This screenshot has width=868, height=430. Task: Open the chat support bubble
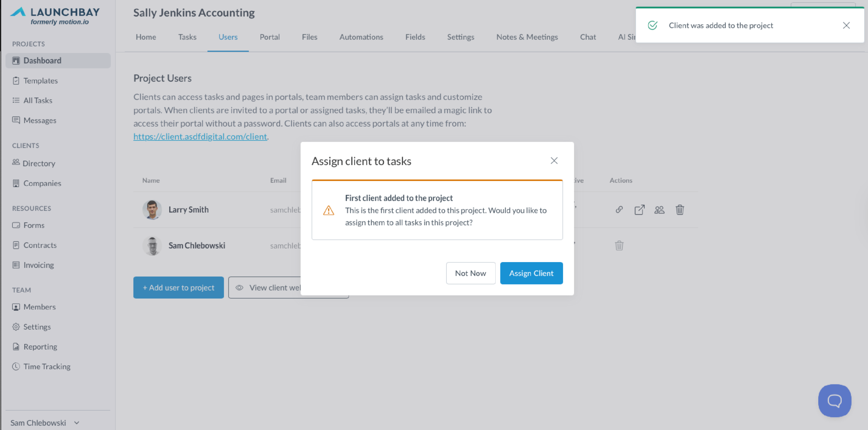tap(834, 400)
